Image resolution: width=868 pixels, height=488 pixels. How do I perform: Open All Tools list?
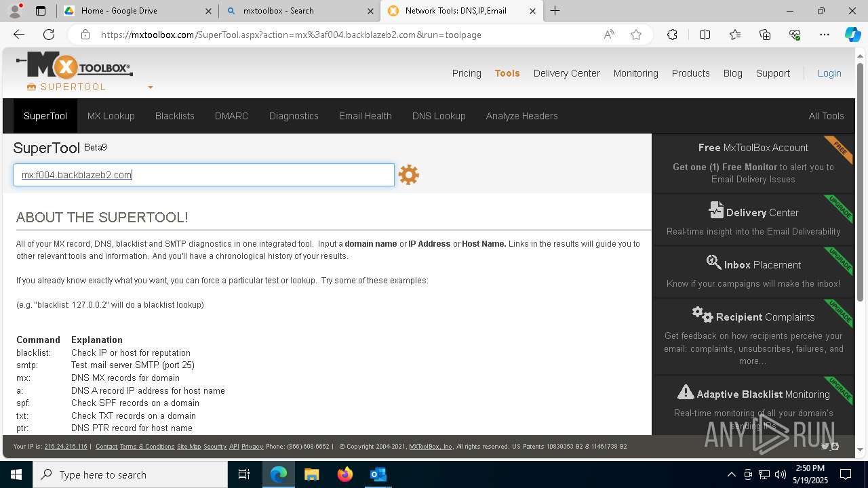coord(827,116)
